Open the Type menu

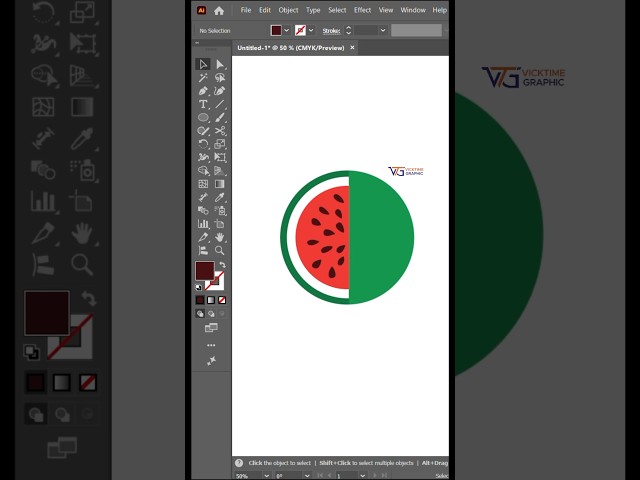[313, 10]
